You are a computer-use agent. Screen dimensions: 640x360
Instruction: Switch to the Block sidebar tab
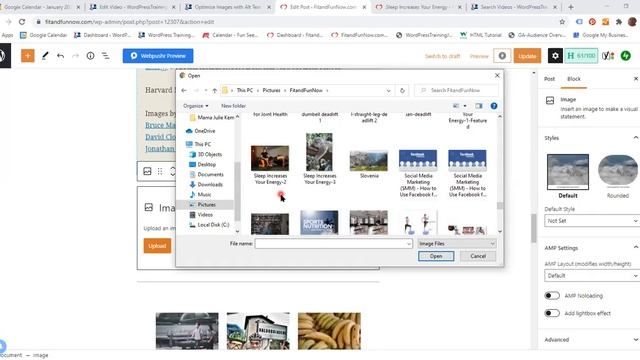[x=574, y=79]
